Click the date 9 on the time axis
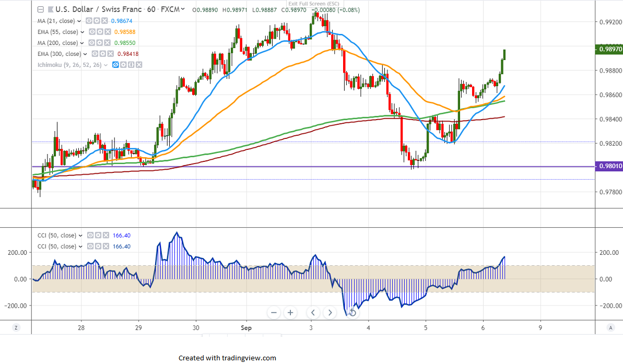The height and width of the screenshot is (364, 623). (540, 328)
